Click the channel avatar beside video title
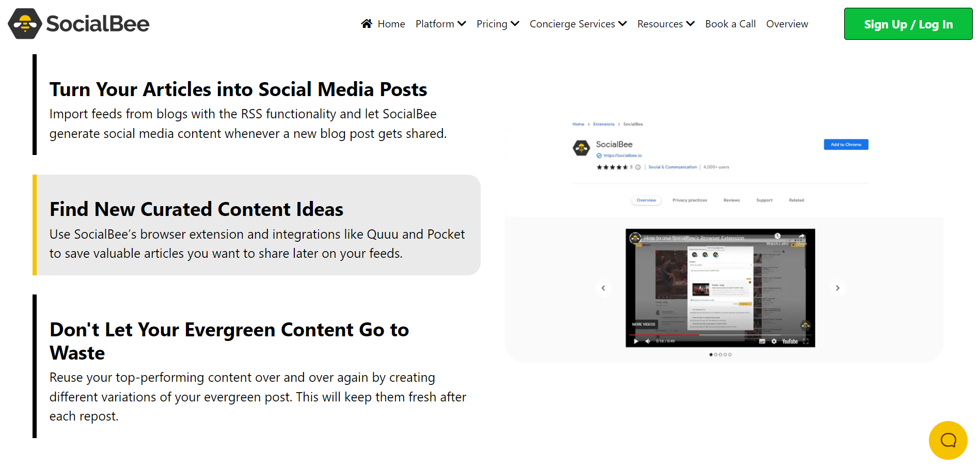This screenshot has height=466, width=980. pos(635,238)
